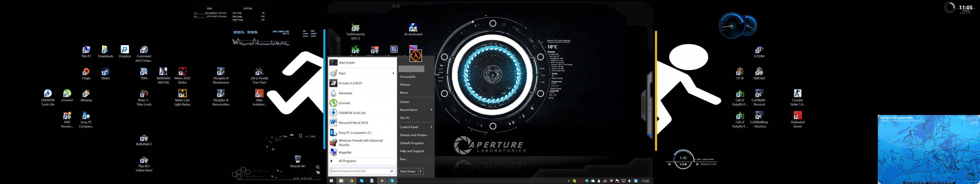Open the network tray icon

[x=624, y=181]
